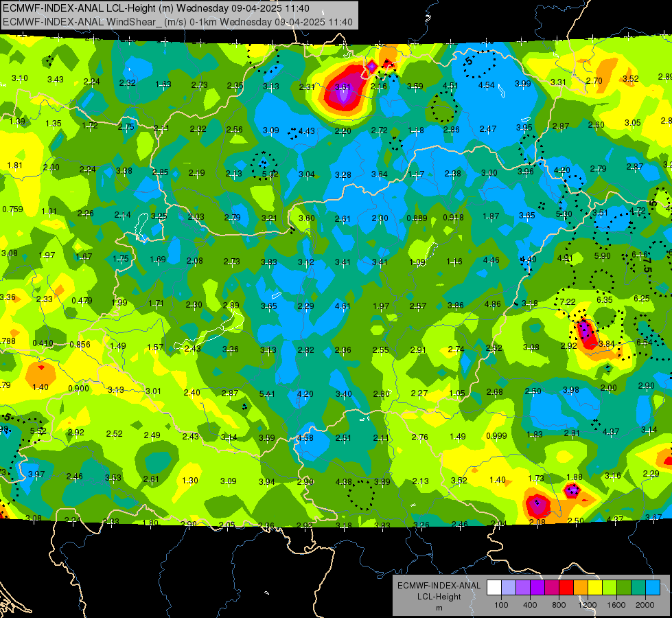Click the wind shear value 5.90
Viewport: 672px width, 618px height.
[x=602, y=256]
